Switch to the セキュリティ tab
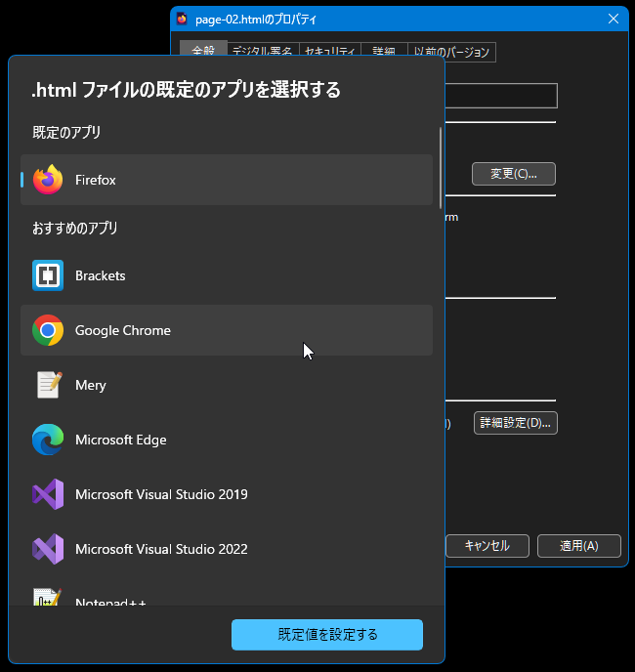 330,50
